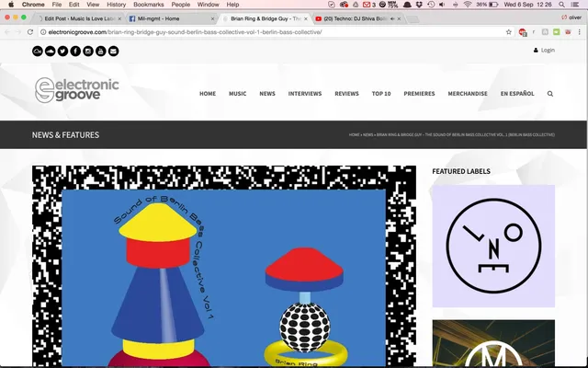588x368 pixels.
Task: Open the oliver profile button in Chrome
Action: tap(571, 17)
